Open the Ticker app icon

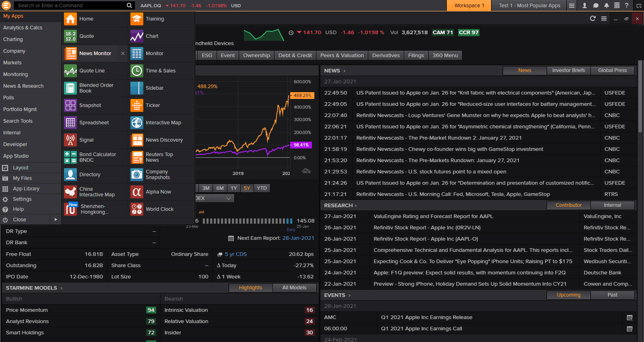pyautogui.click(x=137, y=105)
